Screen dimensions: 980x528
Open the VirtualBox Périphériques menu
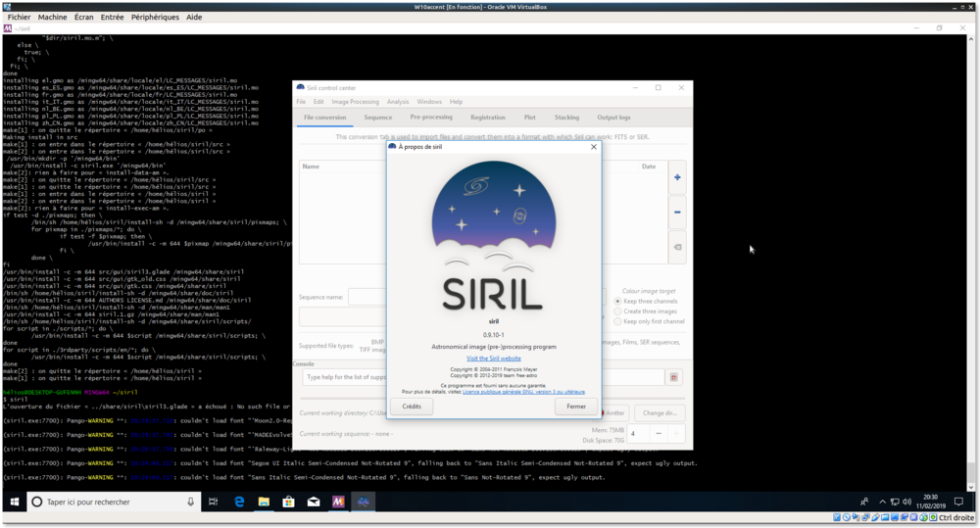point(155,17)
